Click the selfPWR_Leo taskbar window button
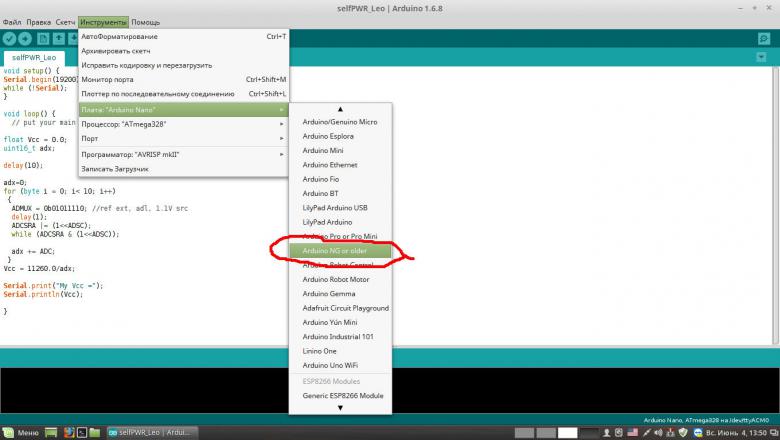 click(x=152, y=433)
